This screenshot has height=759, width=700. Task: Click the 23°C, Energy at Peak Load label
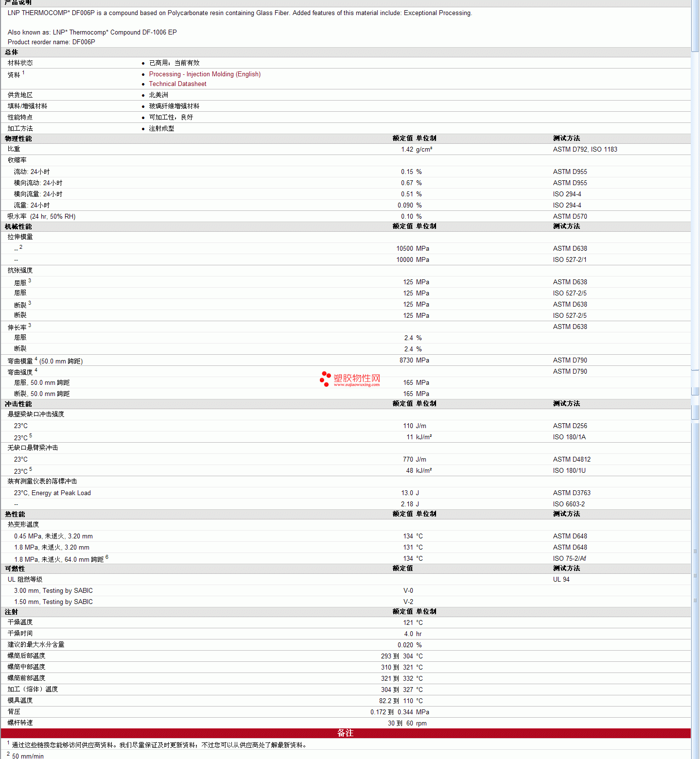click(52, 493)
